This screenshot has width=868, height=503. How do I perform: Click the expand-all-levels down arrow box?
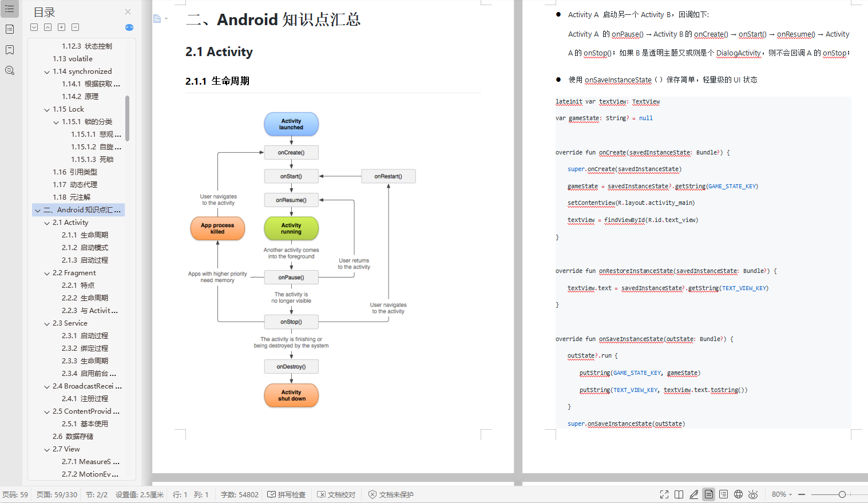pos(34,27)
